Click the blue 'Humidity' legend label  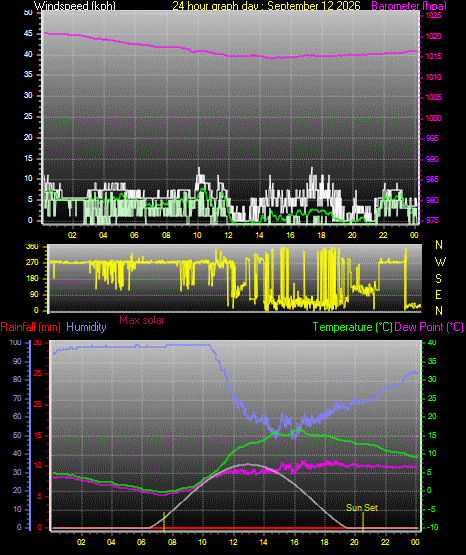(86, 327)
